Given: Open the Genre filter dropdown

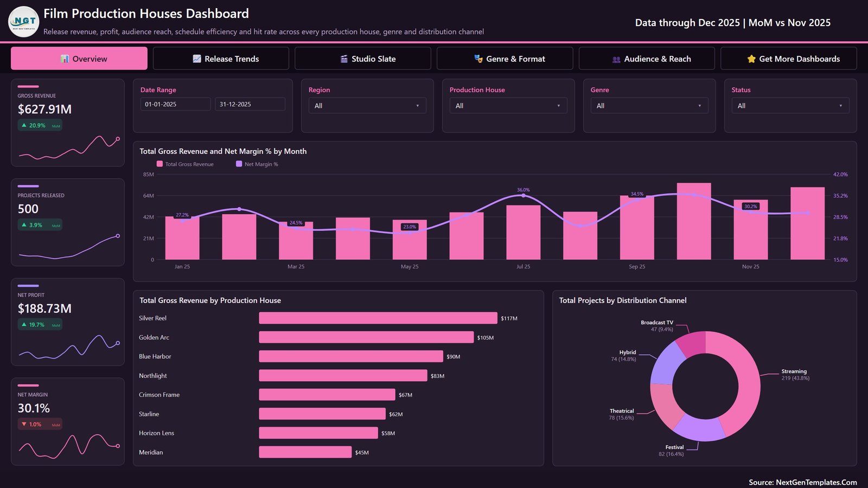Looking at the screenshot, I should pyautogui.click(x=649, y=106).
